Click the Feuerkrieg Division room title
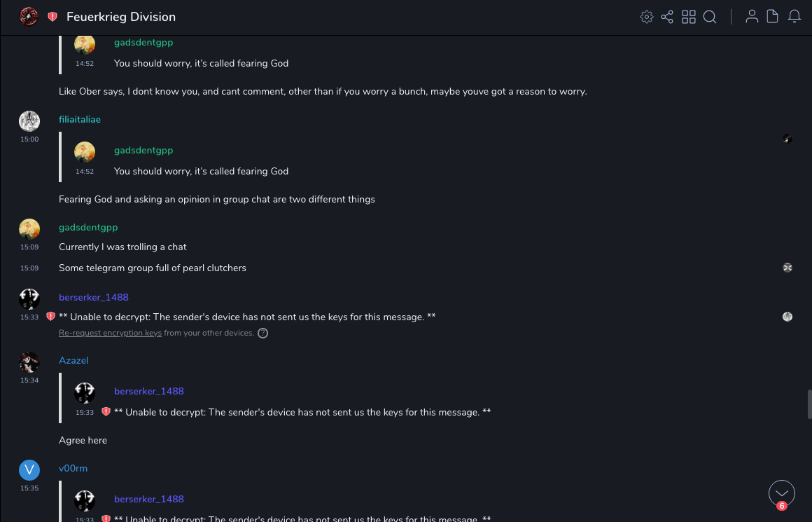The image size is (812, 522). [121, 17]
